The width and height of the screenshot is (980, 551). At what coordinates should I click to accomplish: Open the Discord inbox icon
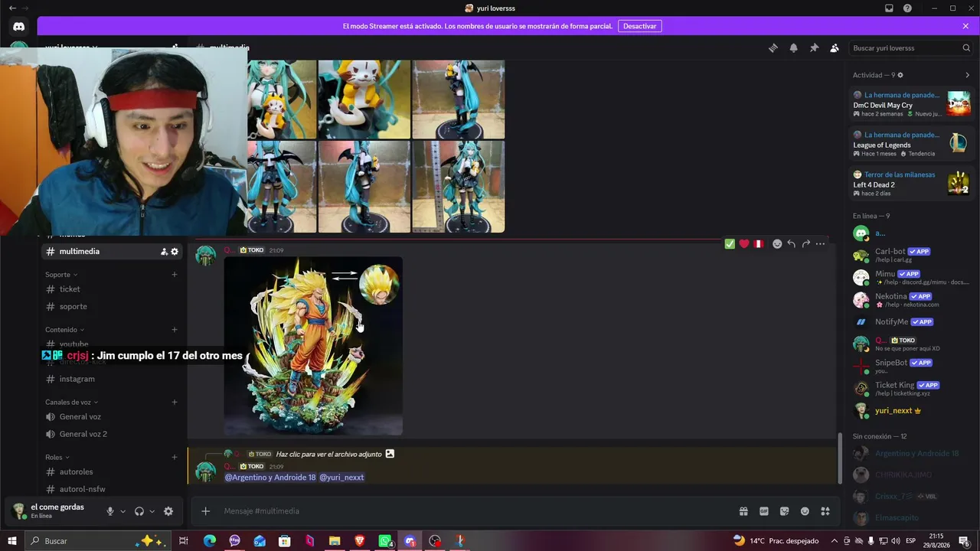click(889, 8)
